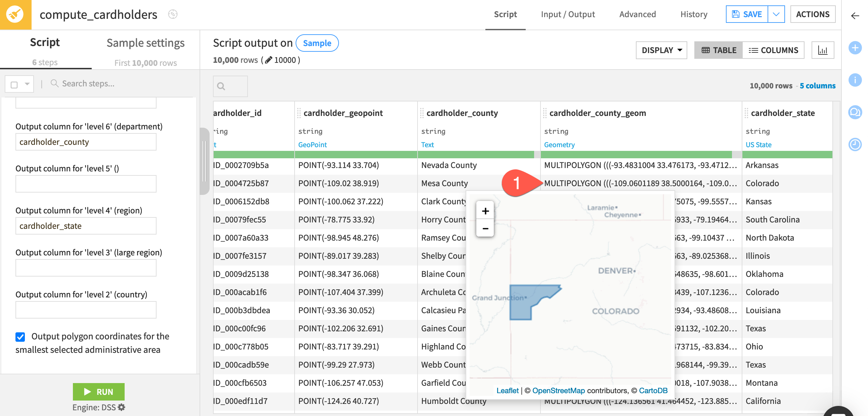Switch to TABLE view
This screenshot has height=416, width=868.
point(719,50)
